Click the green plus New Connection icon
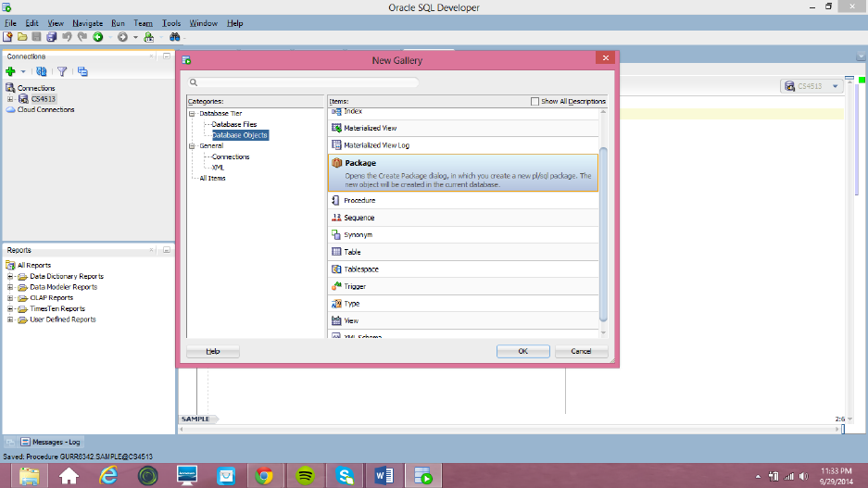This screenshot has width=868, height=488. (10, 71)
